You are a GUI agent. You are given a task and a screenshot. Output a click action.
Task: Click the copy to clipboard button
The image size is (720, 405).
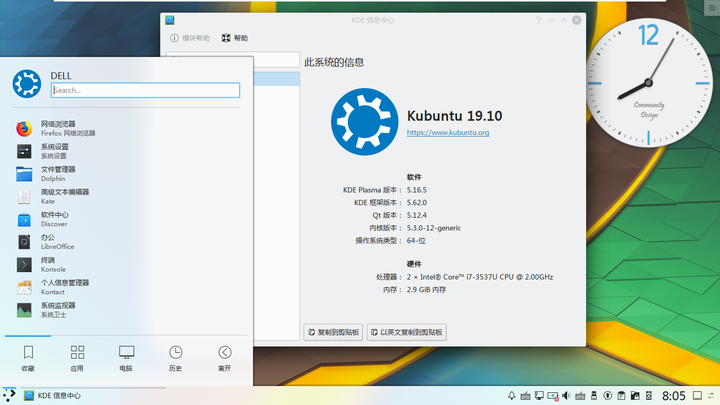pyautogui.click(x=333, y=332)
